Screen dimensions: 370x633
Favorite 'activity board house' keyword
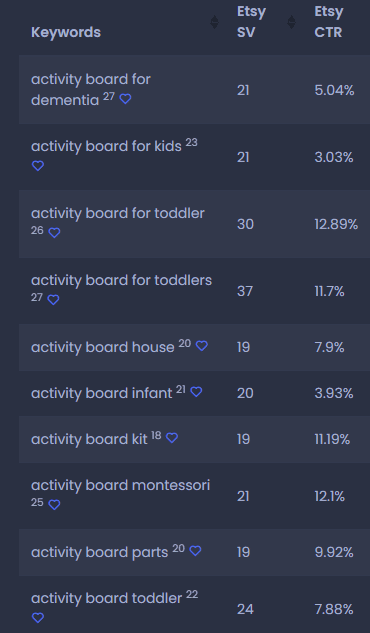[x=202, y=346]
